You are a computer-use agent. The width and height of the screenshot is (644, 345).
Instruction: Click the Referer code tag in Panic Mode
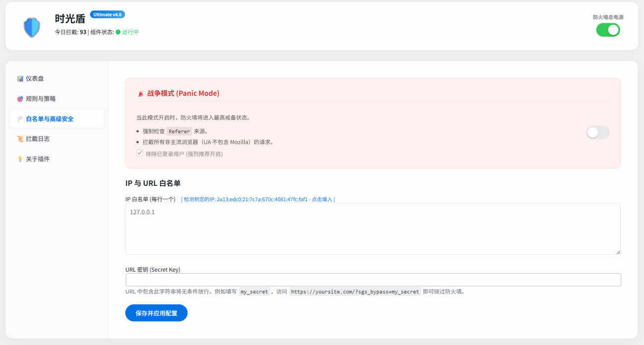(x=179, y=131)
